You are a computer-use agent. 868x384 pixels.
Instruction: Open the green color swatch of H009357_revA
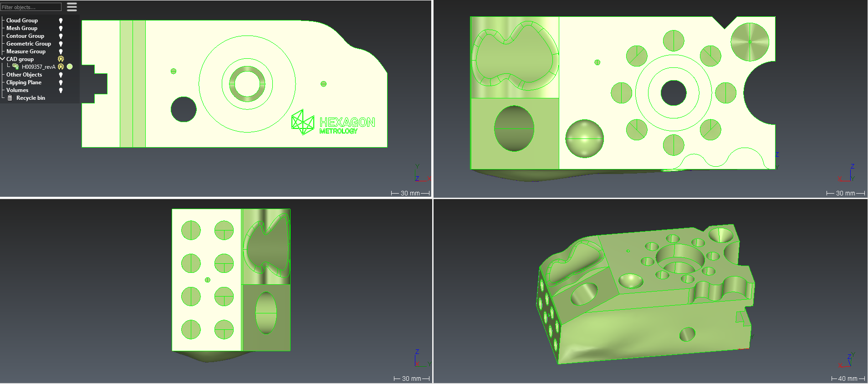[70, 67]
